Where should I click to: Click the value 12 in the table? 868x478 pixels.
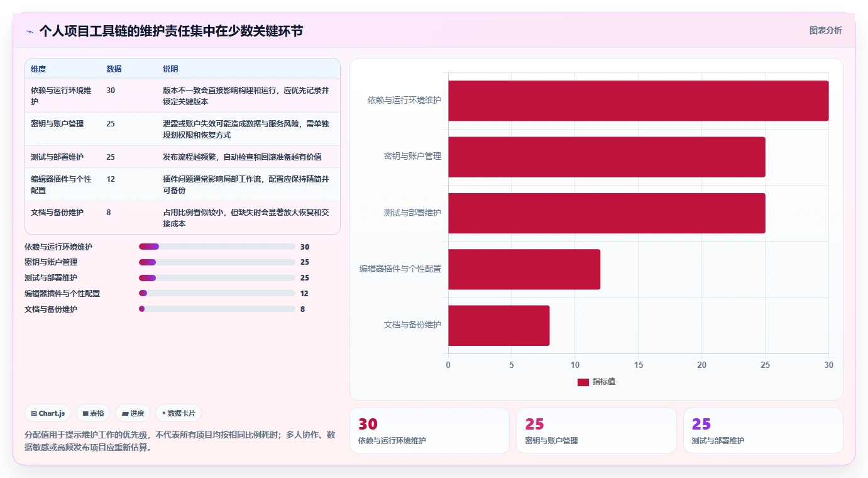click(x=111, y=179)
